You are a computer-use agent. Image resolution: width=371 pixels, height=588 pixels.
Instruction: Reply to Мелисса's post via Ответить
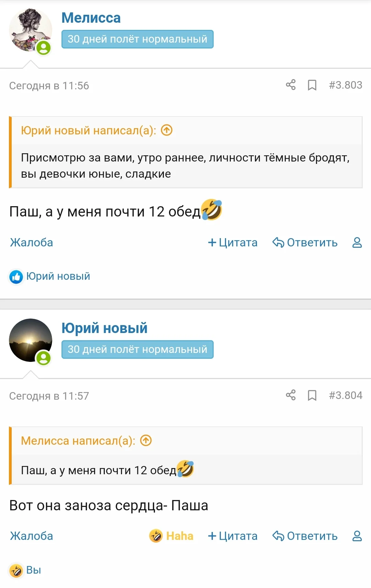[305, 243]
